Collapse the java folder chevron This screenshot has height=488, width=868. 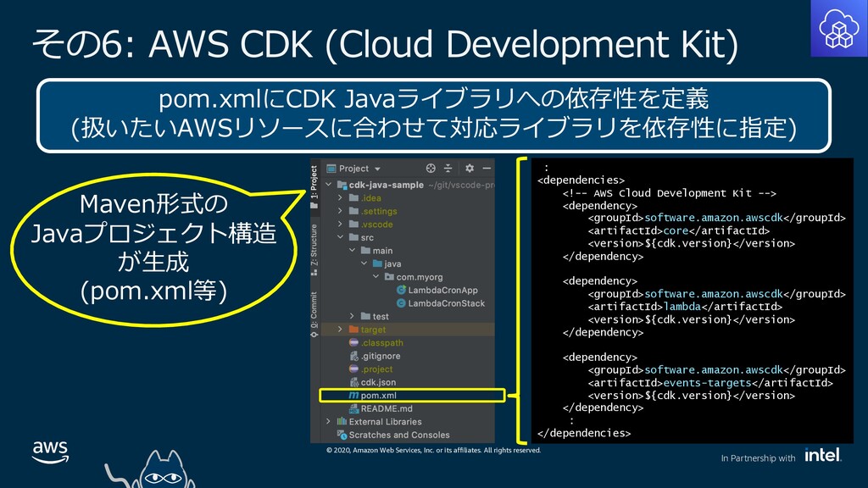[x=364, y=263]
